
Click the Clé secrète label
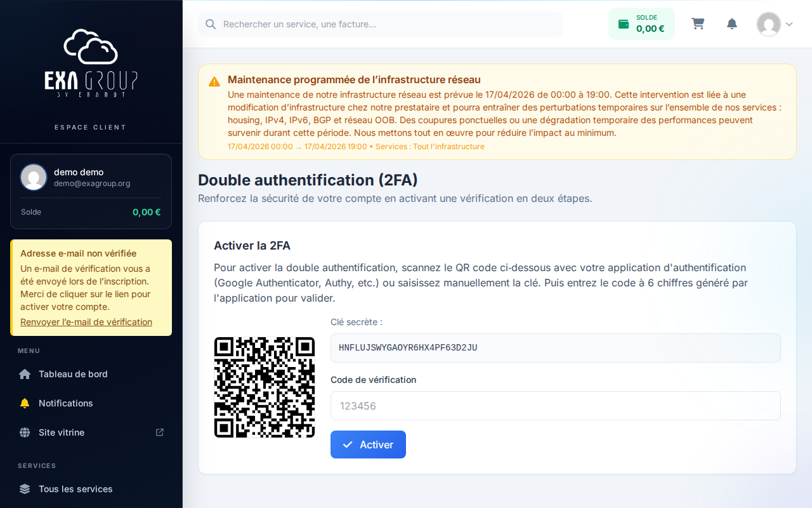coord(357,322)
